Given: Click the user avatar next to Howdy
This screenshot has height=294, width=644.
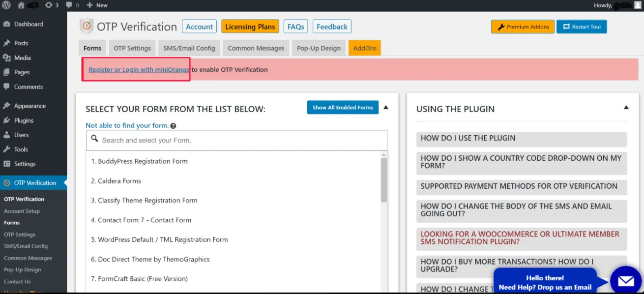Looking at the screenshot, I should [x=637, y=5].
